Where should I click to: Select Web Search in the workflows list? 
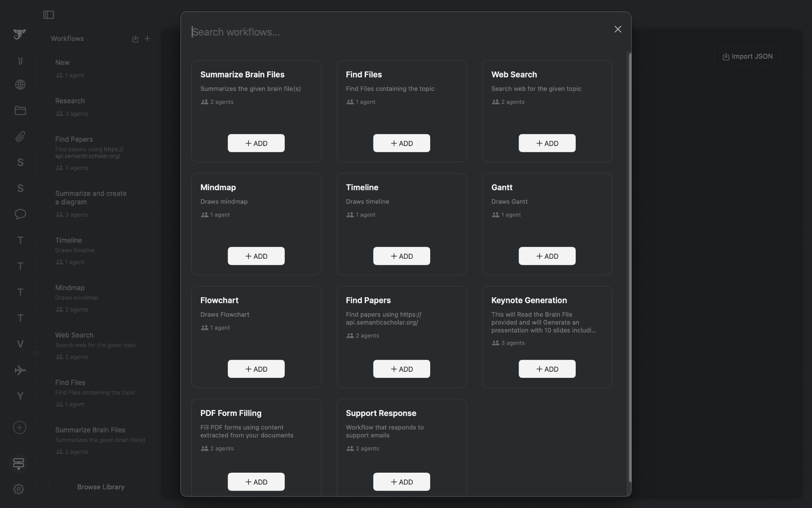pyautogui.click(x=101, y=346)
